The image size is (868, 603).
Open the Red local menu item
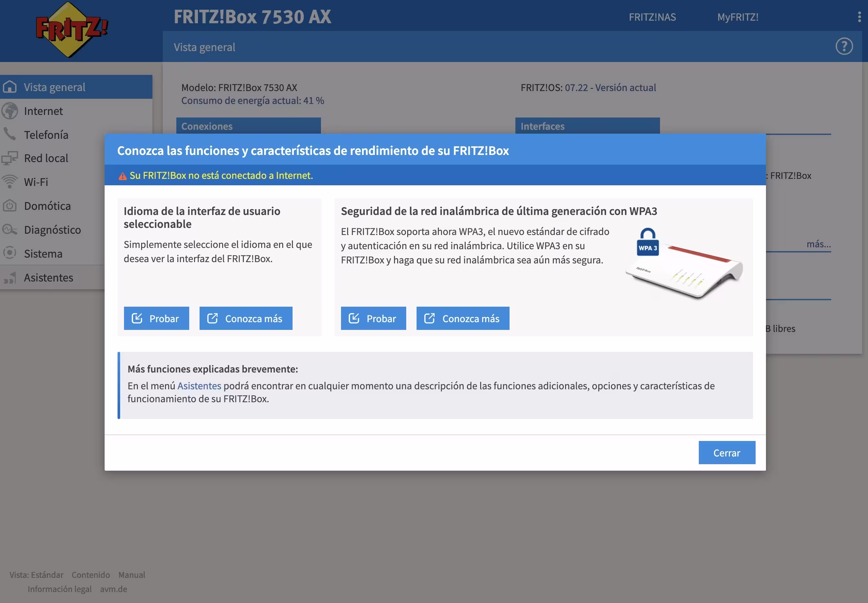46,158
